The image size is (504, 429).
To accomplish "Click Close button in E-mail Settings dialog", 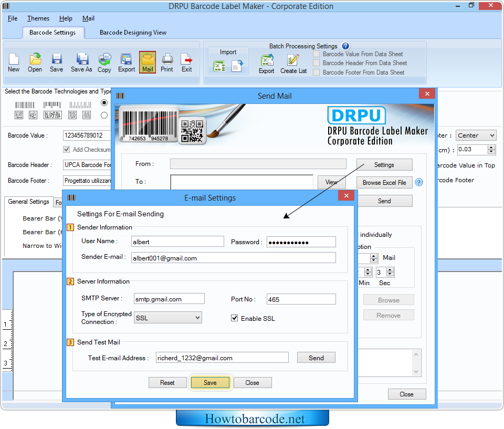I will coord(253,383).
